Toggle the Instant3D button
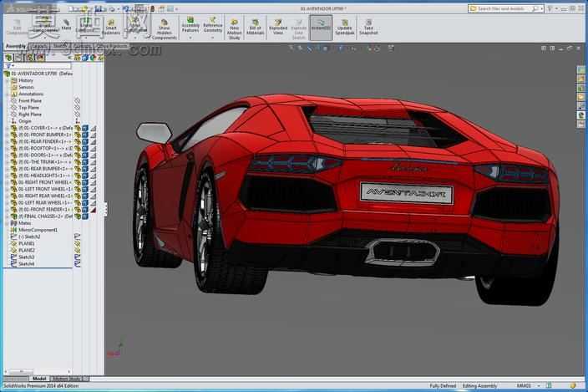Image resolution: width=588 pixels, height=392 pixels. point(321,27)
